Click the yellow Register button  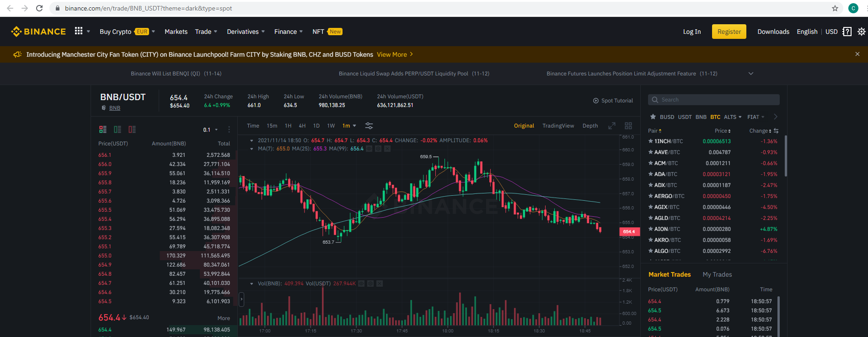(729, 32)
